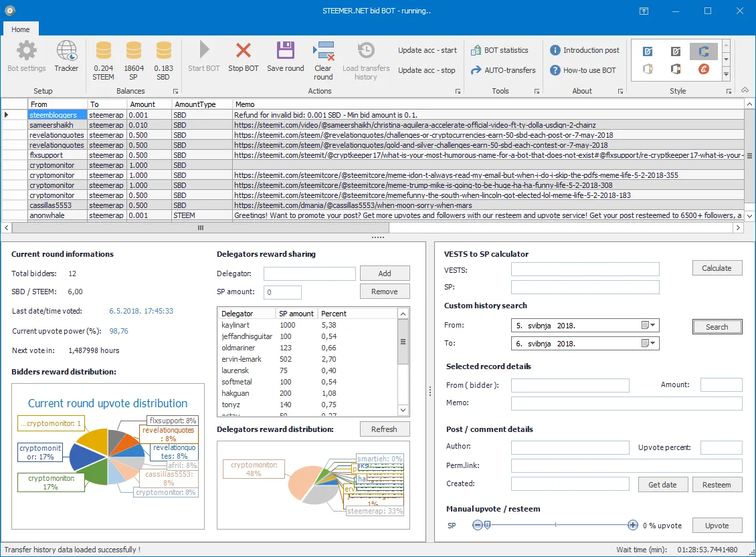Click the 18604 SP balance icon

(x=134, y=51)
